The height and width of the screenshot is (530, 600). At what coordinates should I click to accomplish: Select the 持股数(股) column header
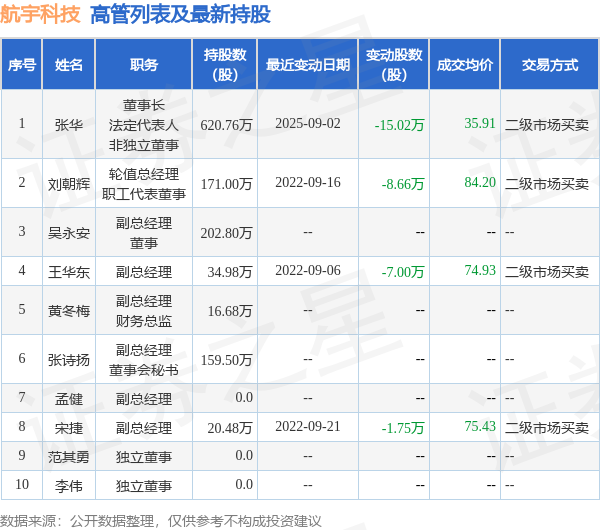225,65
